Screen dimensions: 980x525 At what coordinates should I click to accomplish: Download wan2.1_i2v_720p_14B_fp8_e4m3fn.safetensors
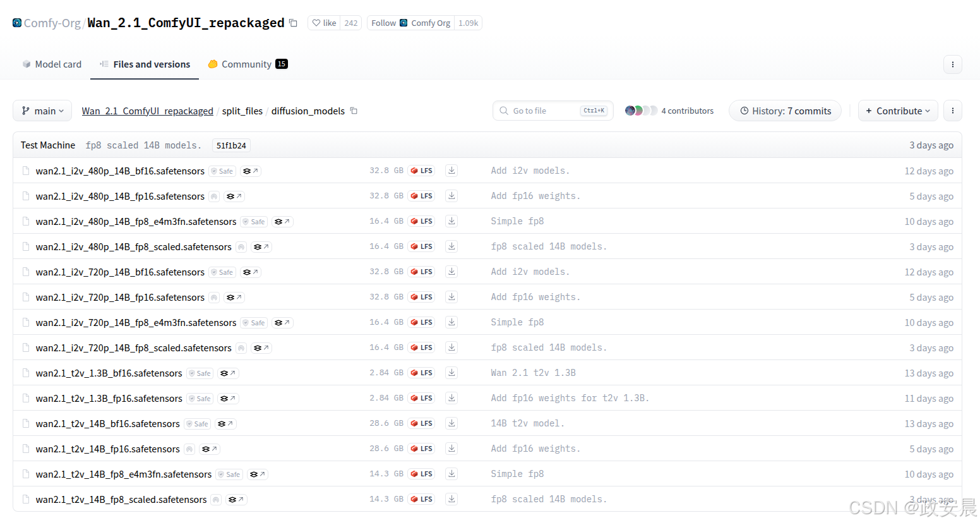click(451, 322)
